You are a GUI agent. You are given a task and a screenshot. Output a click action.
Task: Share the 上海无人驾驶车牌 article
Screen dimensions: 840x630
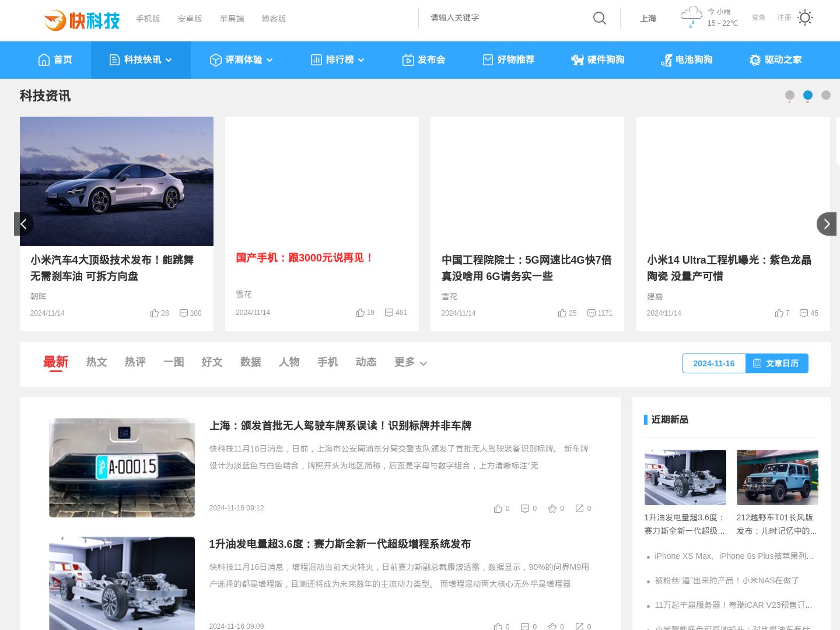pyautogui.click(x=583, y=509)
